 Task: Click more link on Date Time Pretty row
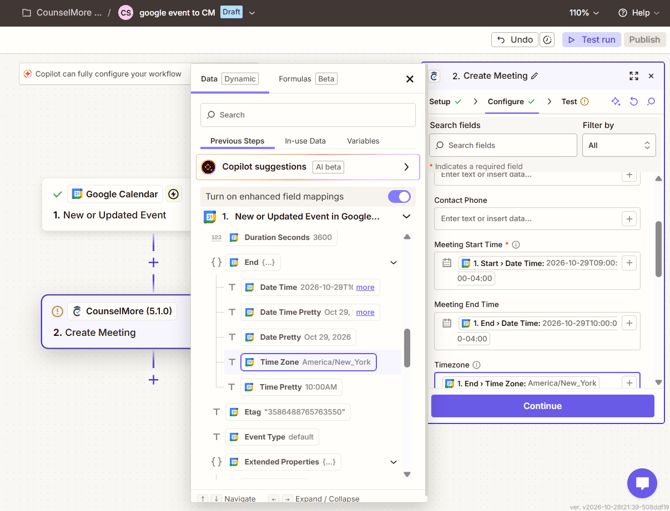click(x=365, y=312)
